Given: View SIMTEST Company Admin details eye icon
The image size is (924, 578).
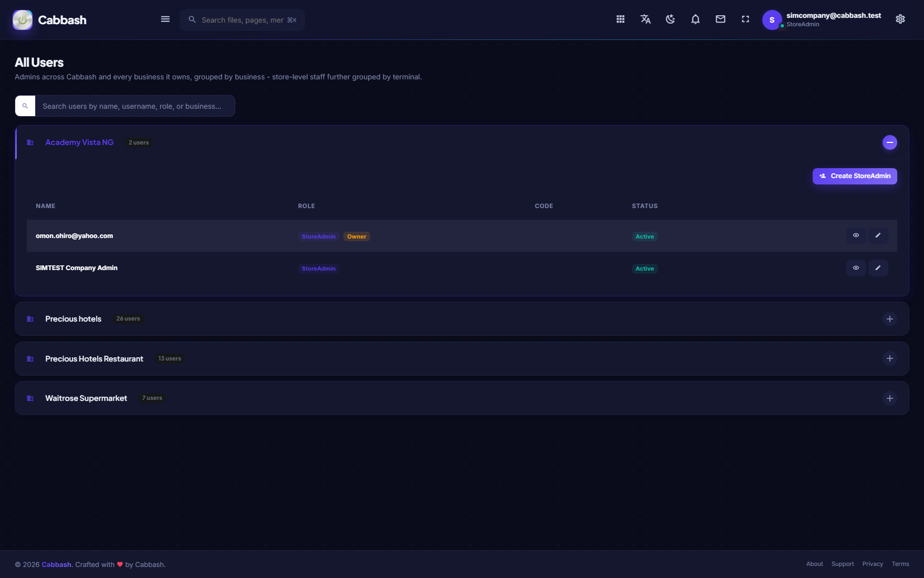Looking at the screenshot, I should click(856, 268).
